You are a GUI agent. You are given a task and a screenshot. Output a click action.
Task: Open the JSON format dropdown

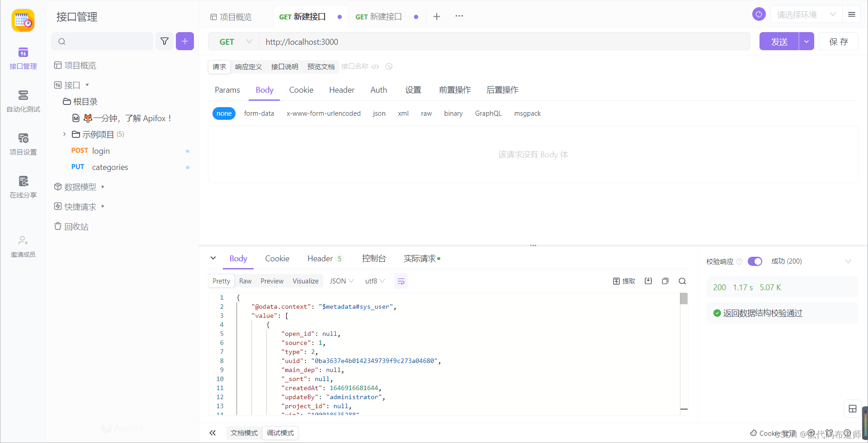[x=341, y=281]
